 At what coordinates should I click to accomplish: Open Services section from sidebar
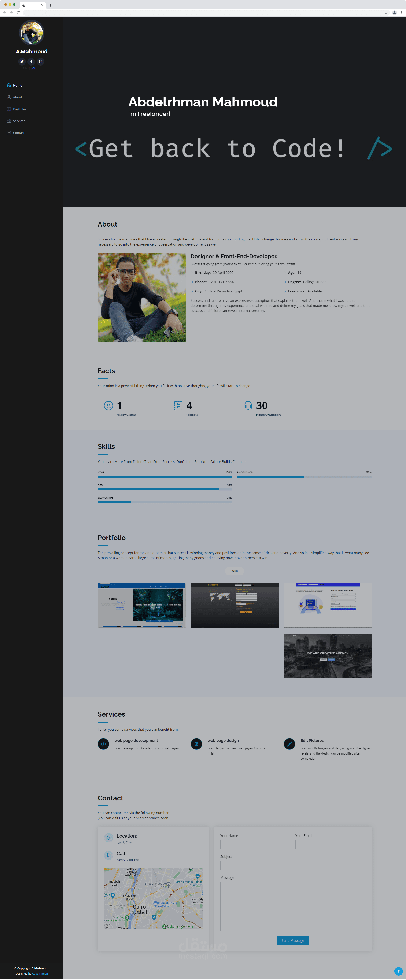[19, 121]
